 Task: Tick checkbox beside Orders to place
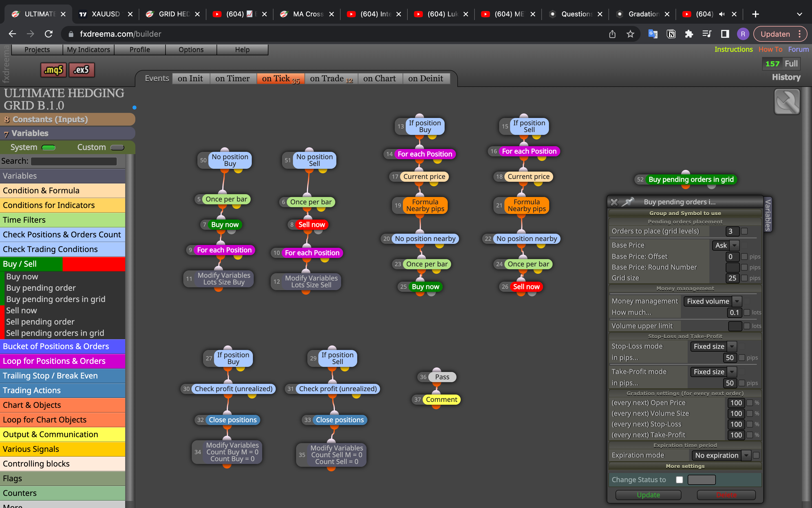pyautogui.click(x=744, y=231)
